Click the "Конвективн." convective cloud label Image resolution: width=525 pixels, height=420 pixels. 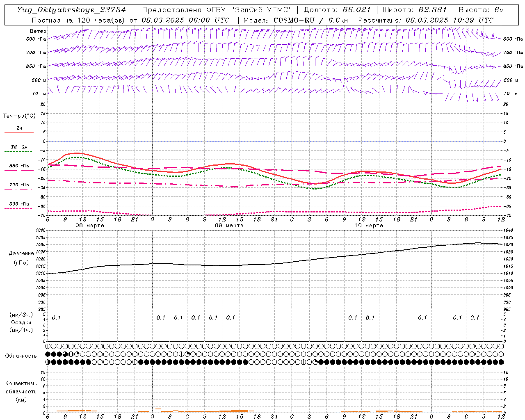[21, 383]
